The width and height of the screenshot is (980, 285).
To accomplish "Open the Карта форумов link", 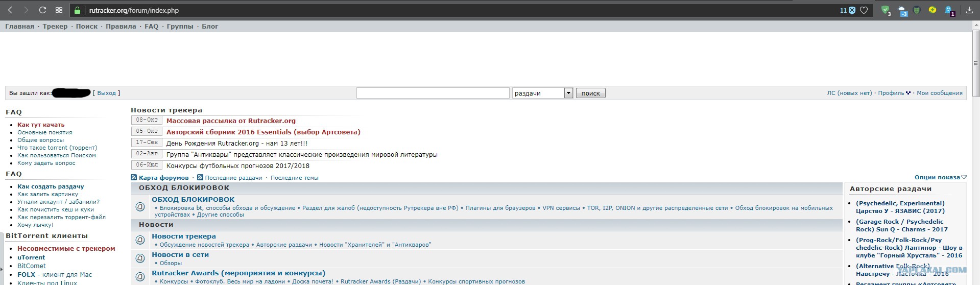I will [x=164, y=178].
